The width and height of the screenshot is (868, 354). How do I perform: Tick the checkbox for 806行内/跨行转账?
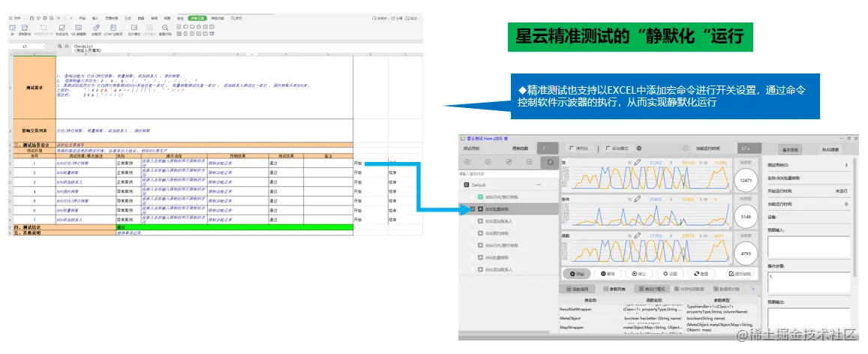click(x=472, y=197)
